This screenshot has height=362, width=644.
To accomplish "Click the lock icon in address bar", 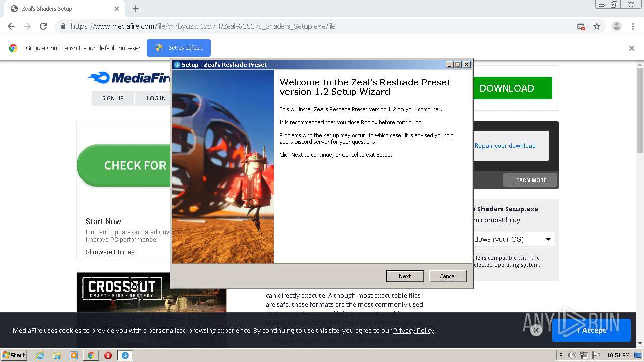I will coord(63,26).
